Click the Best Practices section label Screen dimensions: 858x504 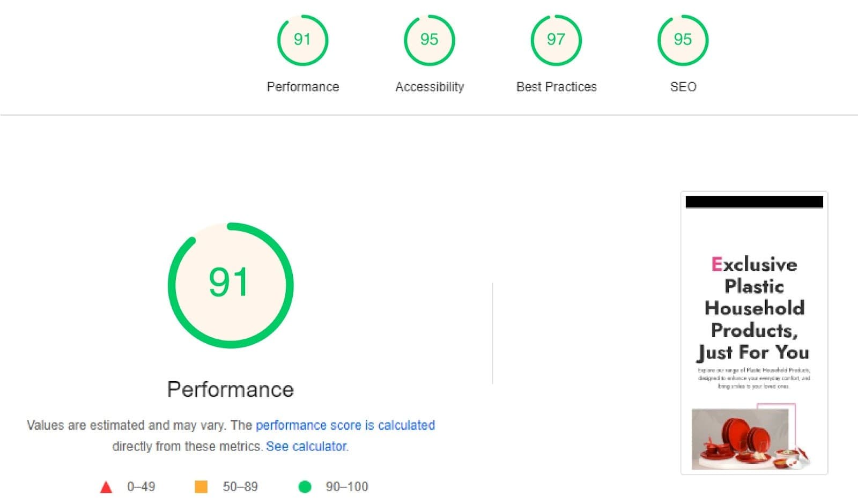(x=556, y=86)
